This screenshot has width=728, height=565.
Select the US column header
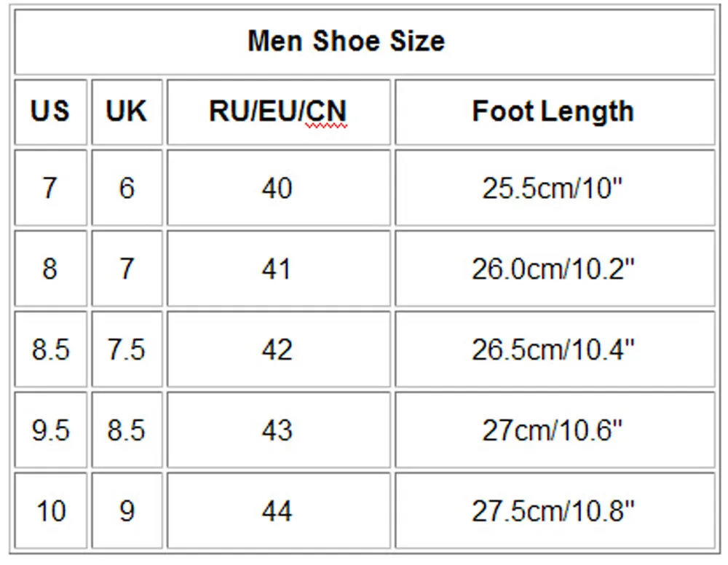pyautogui.click(x=50, y=111)
